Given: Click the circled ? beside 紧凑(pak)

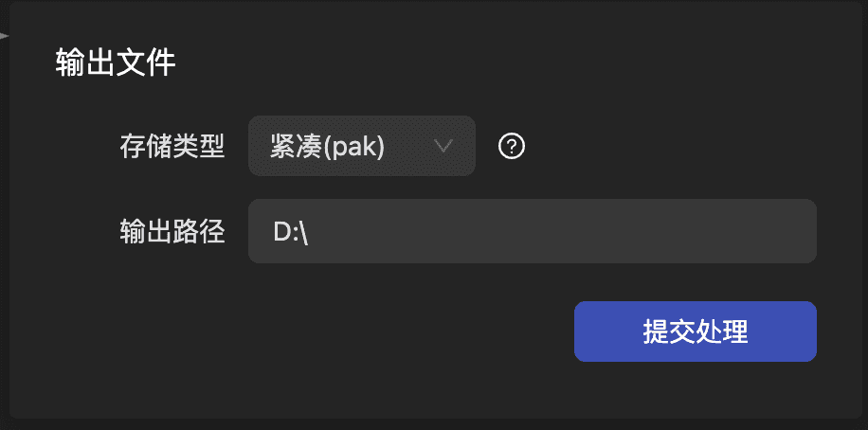Looking at the screenshot, I should [512, 147].
